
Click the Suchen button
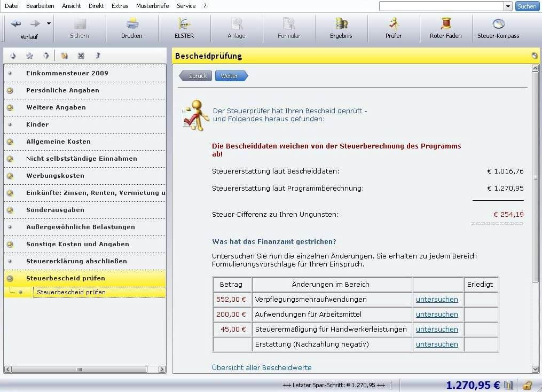pyautogui.click(x=527, y=6)
